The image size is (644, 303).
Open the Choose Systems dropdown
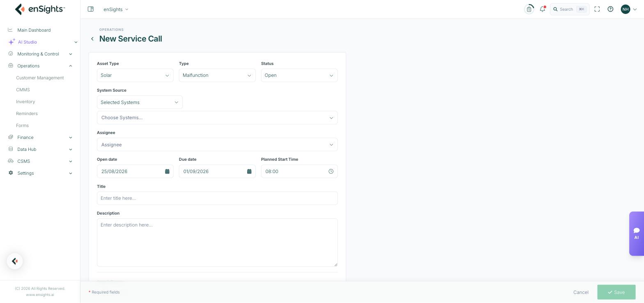[217, 118]
